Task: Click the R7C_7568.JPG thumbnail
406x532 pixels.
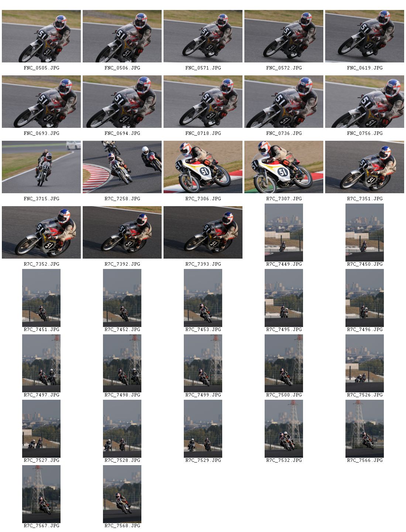Action: point(122,494)
